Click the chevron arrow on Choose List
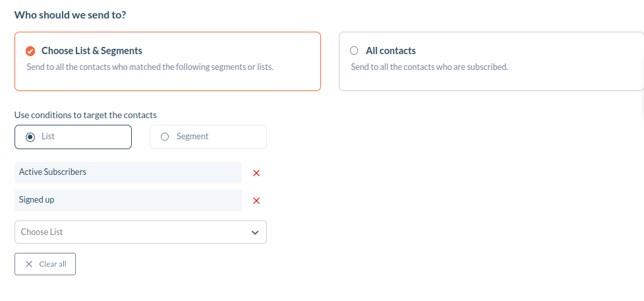Image resolution: width=644 pixels, height=301 pixels. click(x=255, y=232)
